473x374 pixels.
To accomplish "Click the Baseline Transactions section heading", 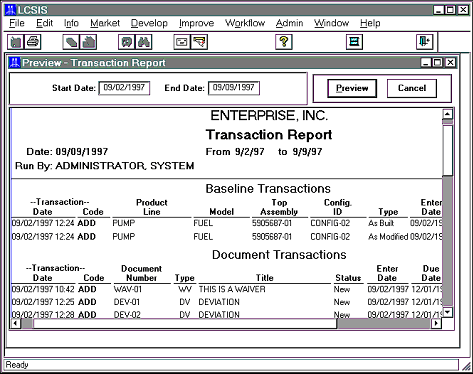I will pos(268,189).
